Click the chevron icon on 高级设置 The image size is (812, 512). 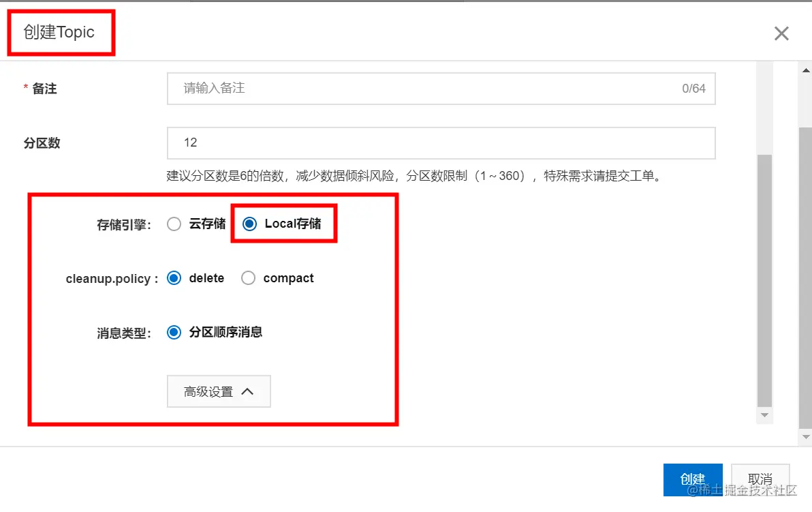pyautogui.click(x=247, y=391)
